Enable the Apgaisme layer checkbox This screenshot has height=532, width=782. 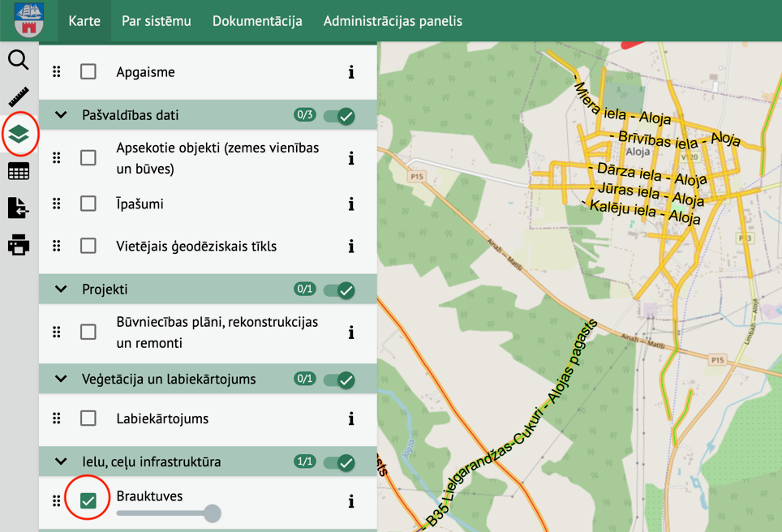[x=88, y=71]
